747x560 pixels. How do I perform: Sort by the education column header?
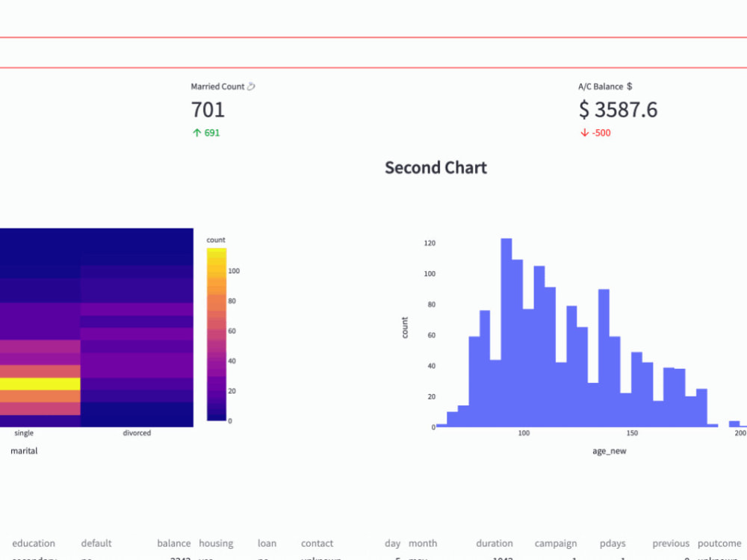click(x=34, y=544)
